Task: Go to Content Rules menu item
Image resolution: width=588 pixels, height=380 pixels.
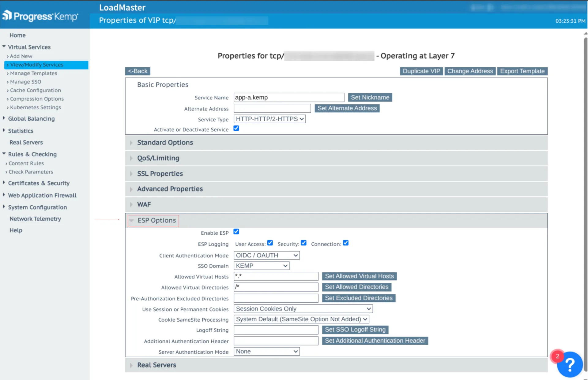Action: click(26, 163)
